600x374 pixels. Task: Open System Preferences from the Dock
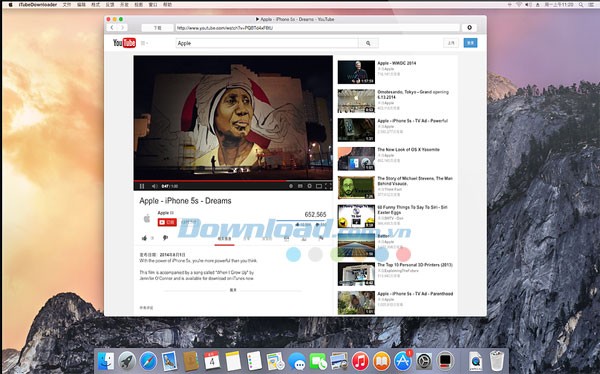pos(424,361)
